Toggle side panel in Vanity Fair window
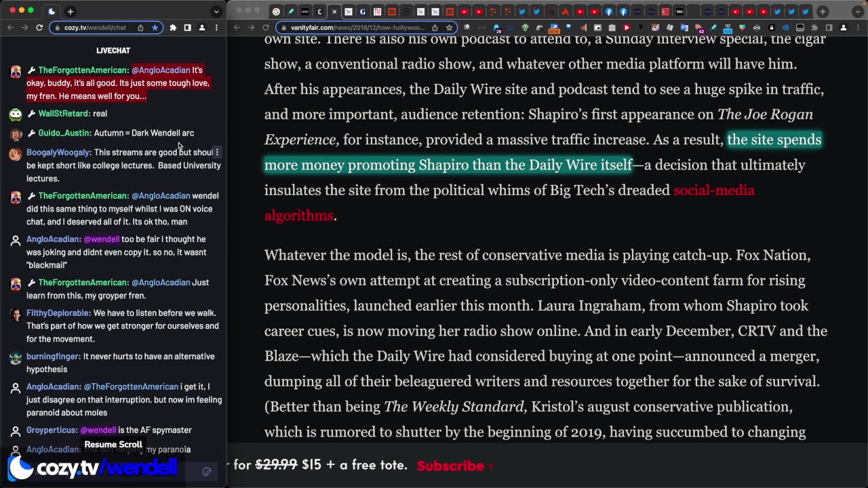The width and height of the screenshot is (868, 488). [x=829, y=28]
